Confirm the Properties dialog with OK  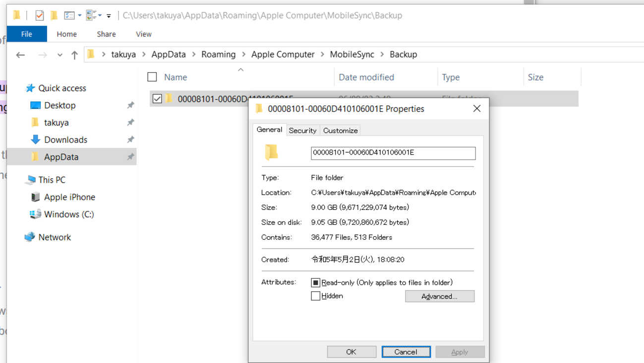(x=351, y=352)
